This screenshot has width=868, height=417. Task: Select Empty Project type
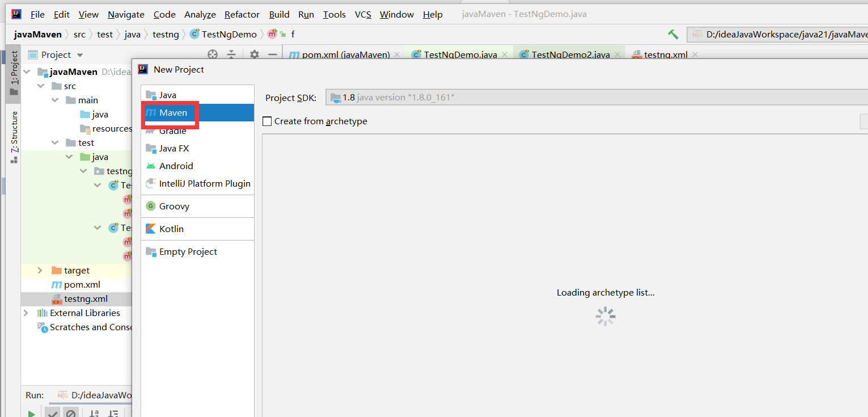[197, 251]
